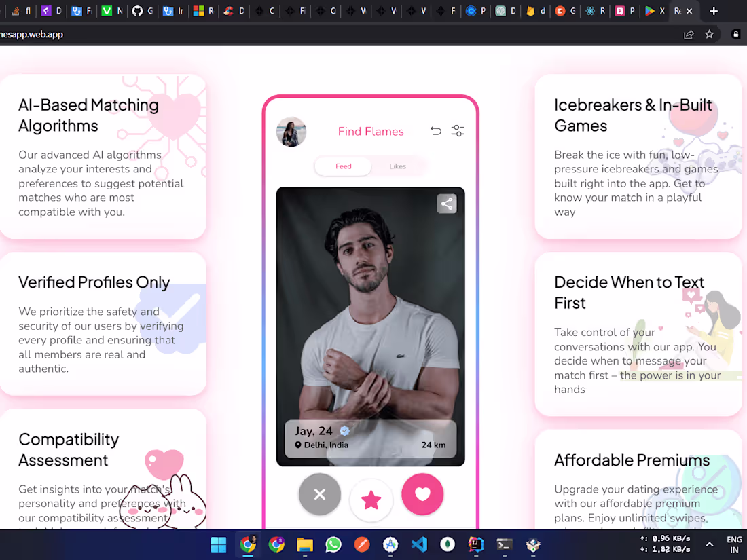
Task: Switch to the Firebase flame browser tab
Action: [536, 11]
